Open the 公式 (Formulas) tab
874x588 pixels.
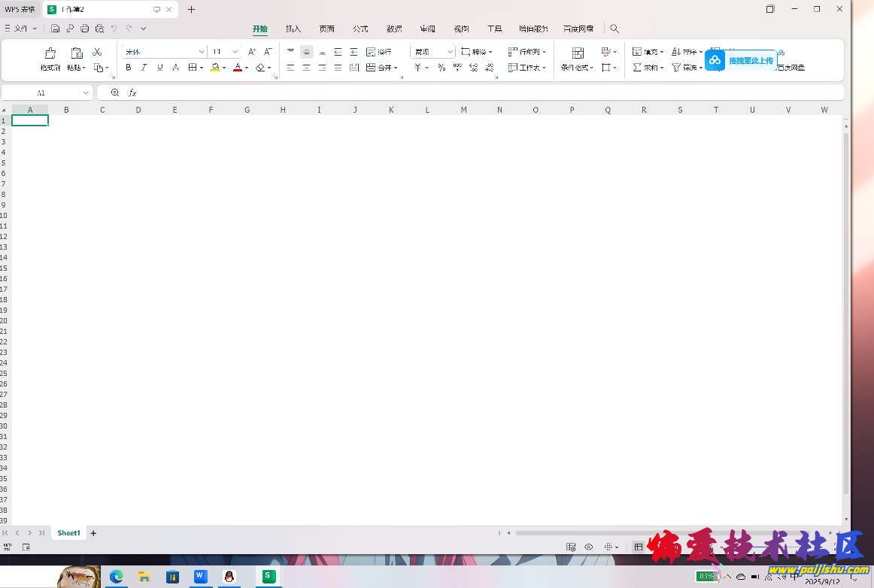[x=360, y=29]
